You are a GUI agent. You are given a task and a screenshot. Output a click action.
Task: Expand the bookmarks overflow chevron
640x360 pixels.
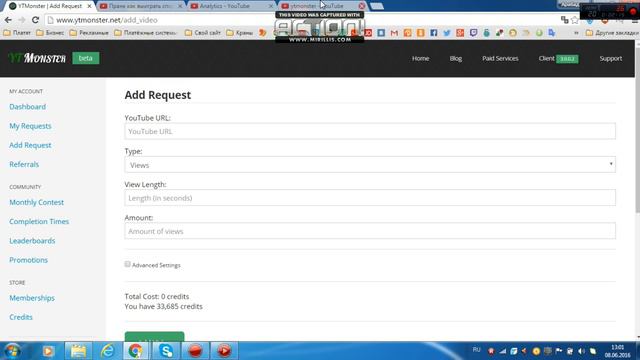[576, 33]
